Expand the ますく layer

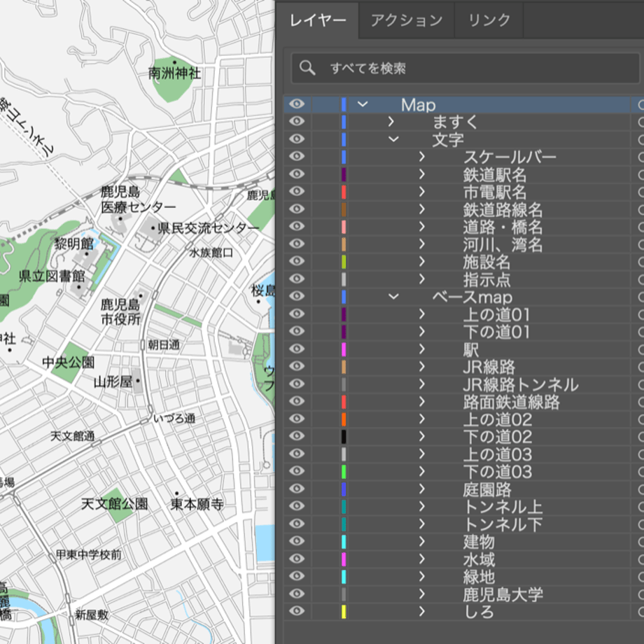click(x=391, y=122)
